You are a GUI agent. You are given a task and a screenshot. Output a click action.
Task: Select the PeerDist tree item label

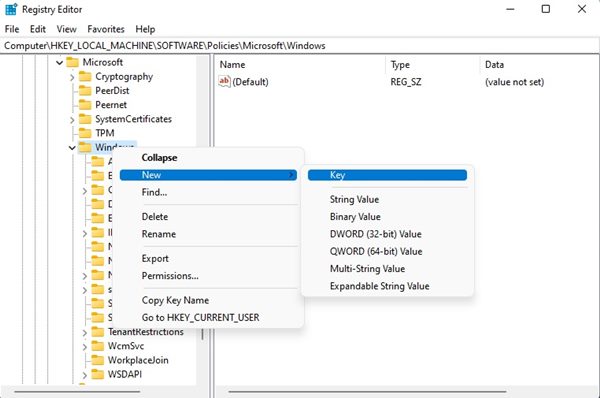(112, 91)
